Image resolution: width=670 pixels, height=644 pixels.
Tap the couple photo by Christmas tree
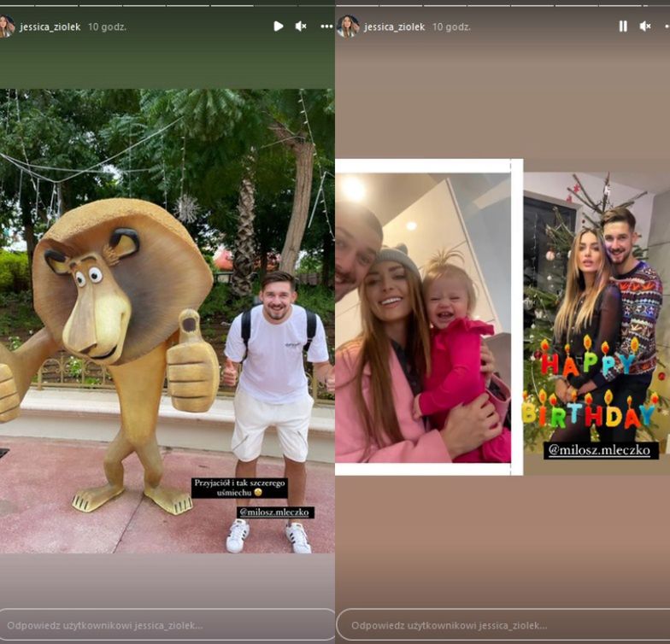coord(597,313)
